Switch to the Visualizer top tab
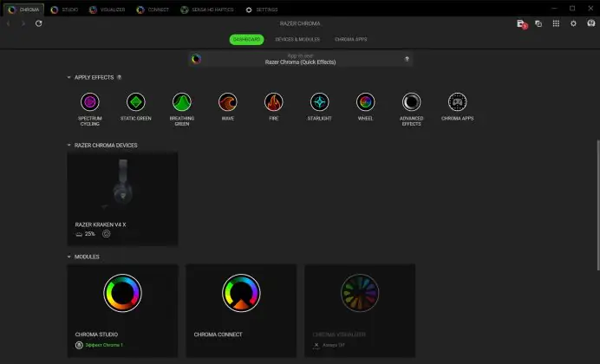This screenshot has height=364, width=600. [x=107, y=10]
